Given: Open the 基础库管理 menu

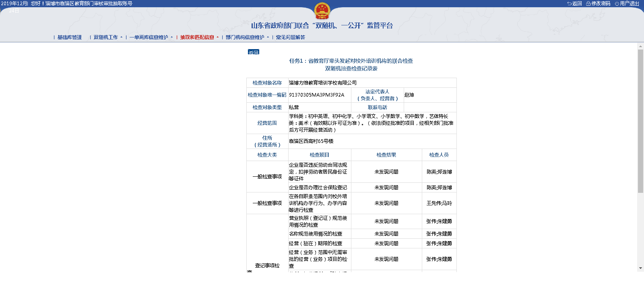Looking at the screenshot, I should point(69,37).
